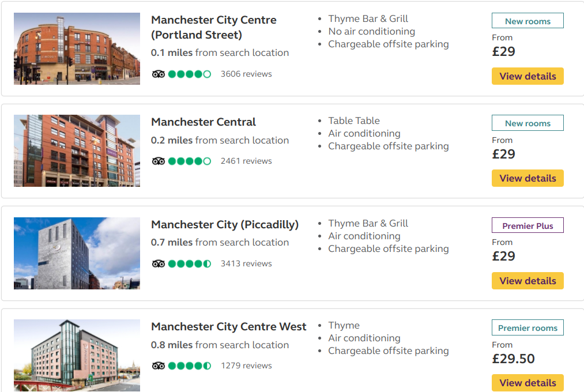Click TripAdvisor owl icon for Manchester City (Piccadilly)
The width and height of the screenshot is (584, 392).
point(158,263)
